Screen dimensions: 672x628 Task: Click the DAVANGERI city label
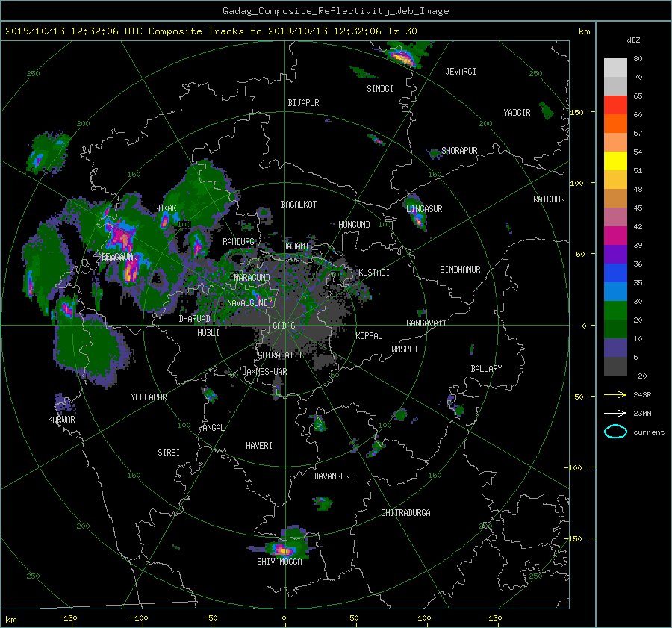(x=334, y=476)
